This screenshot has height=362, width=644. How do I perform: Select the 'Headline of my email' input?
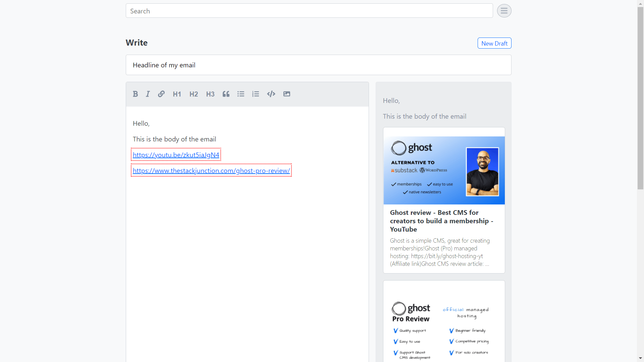tap(318, 65)
